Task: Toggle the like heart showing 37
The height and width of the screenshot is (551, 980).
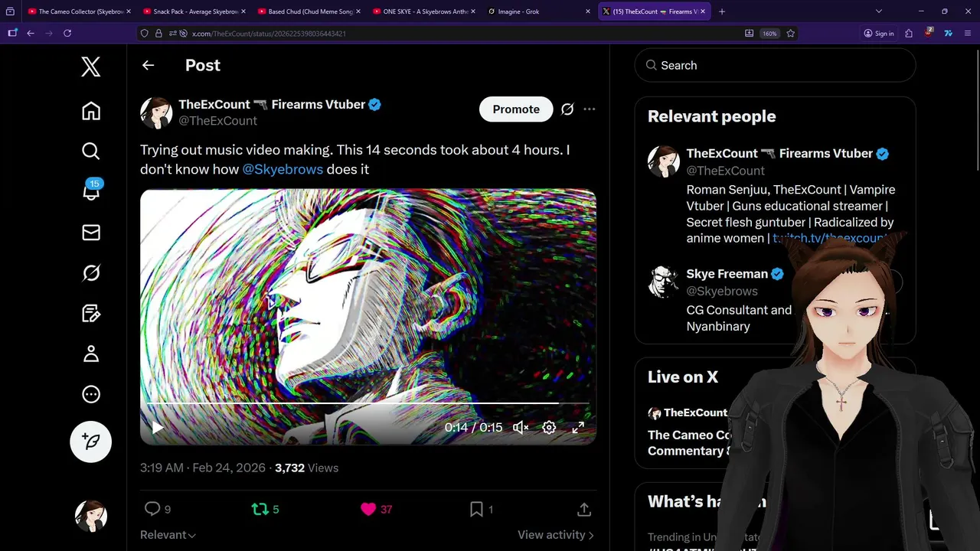Action: click(376, 509)
